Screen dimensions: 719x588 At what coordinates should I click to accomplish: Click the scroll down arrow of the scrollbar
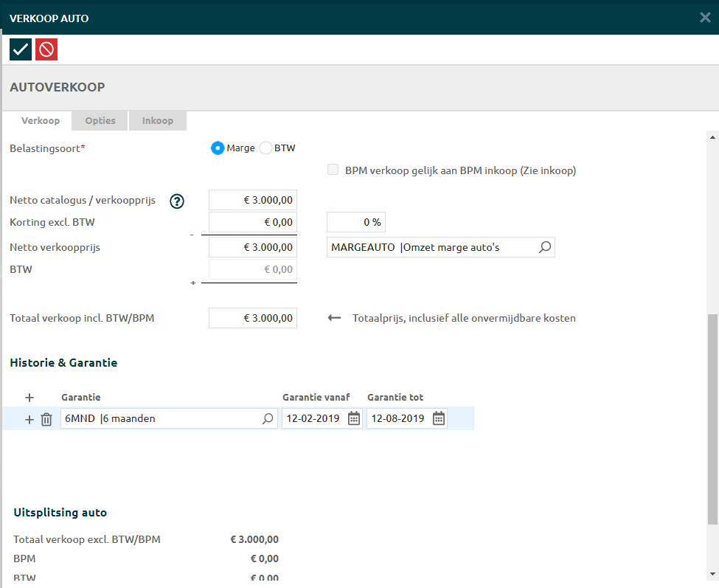tap(712, 573)
